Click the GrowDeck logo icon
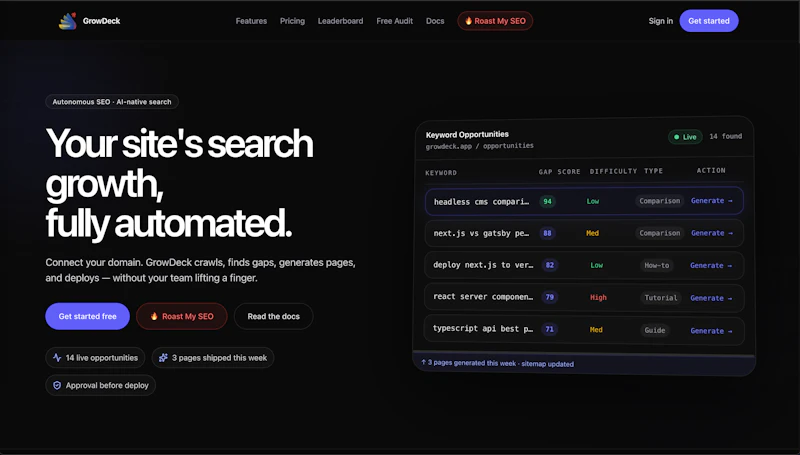This screenshot has width=800, height=455. tap(67, 21)
